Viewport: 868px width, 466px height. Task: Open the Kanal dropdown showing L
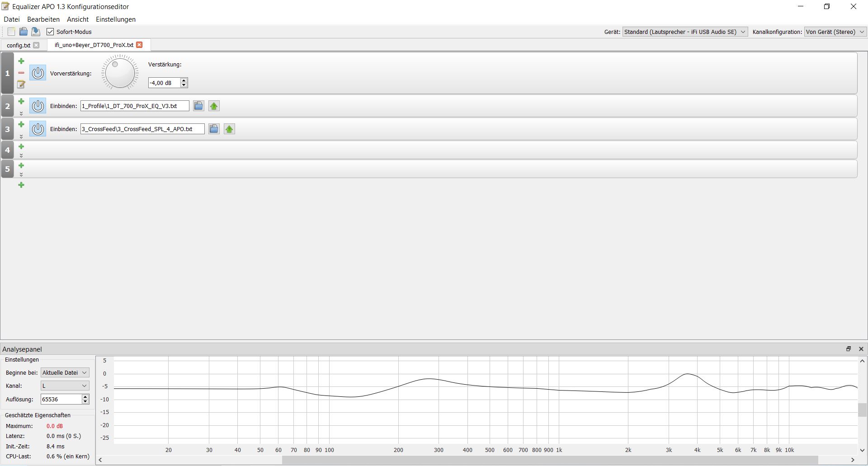tap(65, 386)
